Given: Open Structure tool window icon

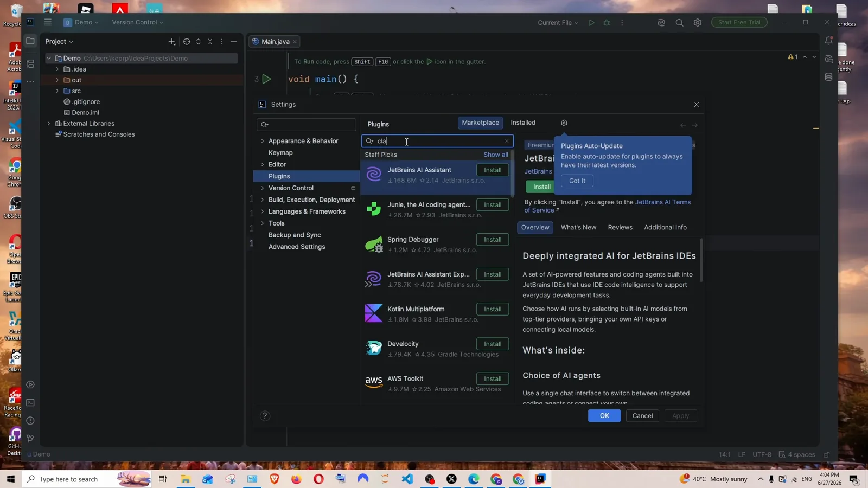Looking at the screenshot, I should 30,64.
